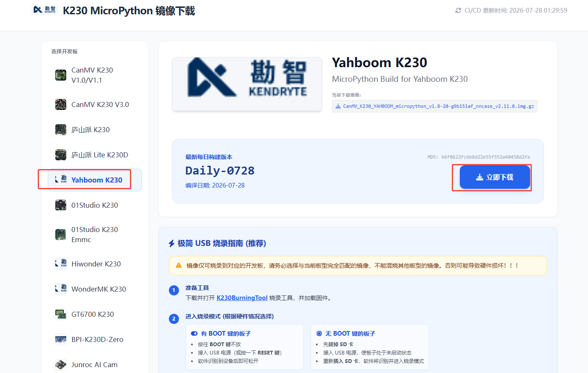Select CanMV K230 V3.0 board
Screen dimensions: 588x373
tap(95, 104)
